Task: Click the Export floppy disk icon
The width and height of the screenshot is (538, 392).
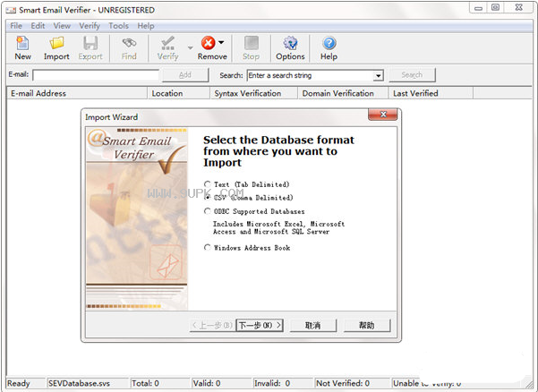Action: tap(90, 43)
